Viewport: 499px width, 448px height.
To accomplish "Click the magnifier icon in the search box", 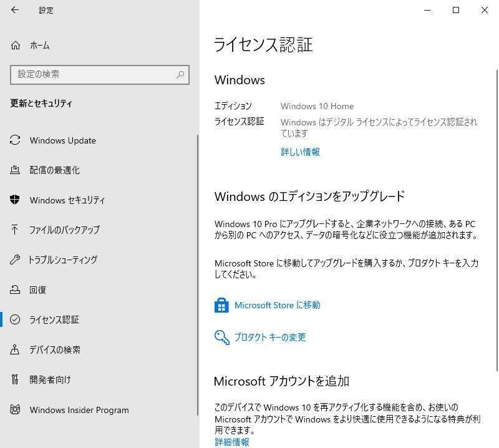I will 180,74.
